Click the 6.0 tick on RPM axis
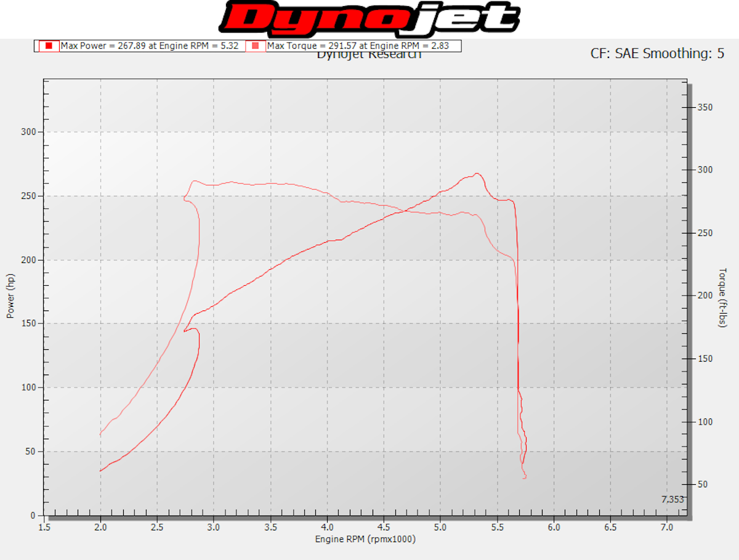This screenshot has height=560, width=739. [x=554, y=527]
